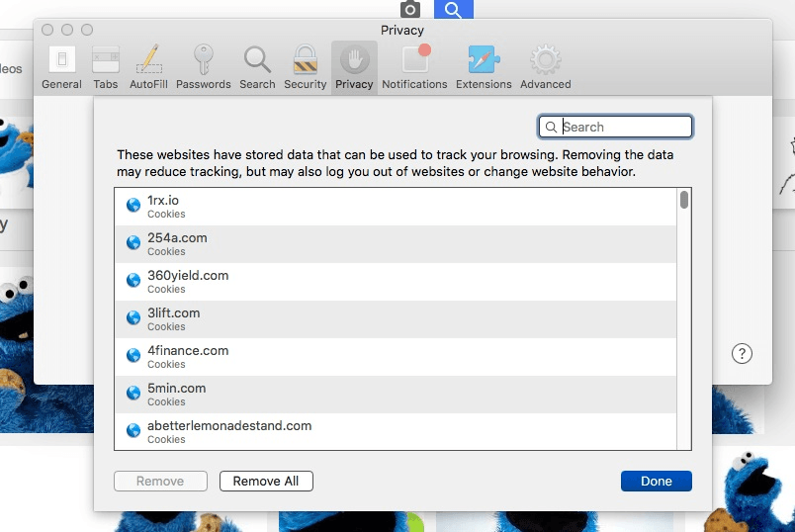Choose 4finance.com in the list
Screen dimensions: 795x532
396,357
